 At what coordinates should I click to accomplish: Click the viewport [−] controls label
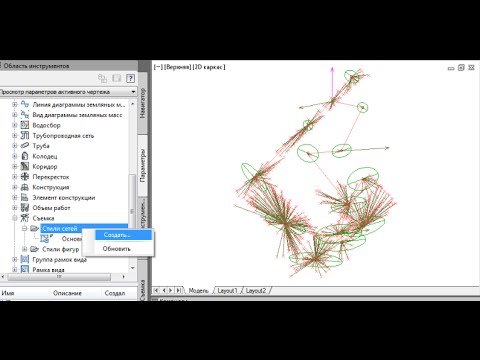[158, 67]
